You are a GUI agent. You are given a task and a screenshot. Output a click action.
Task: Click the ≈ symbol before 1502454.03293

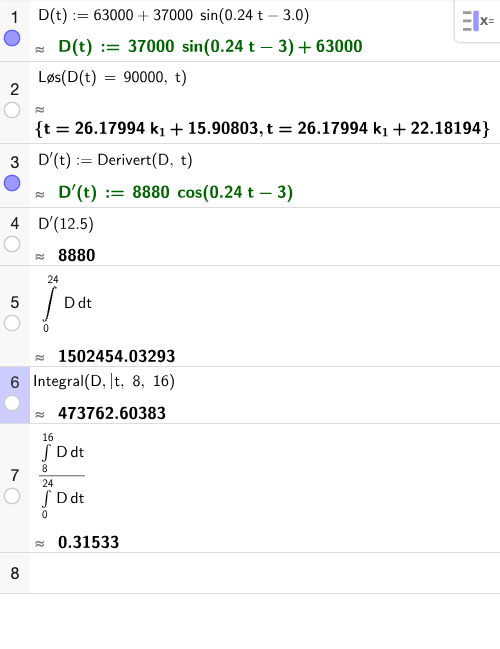click(x=40, y=358)
